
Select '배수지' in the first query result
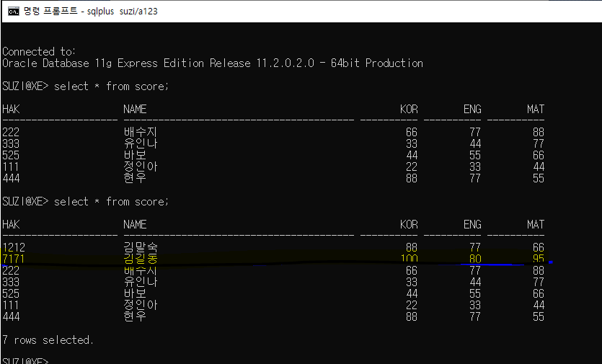(141, 132)
